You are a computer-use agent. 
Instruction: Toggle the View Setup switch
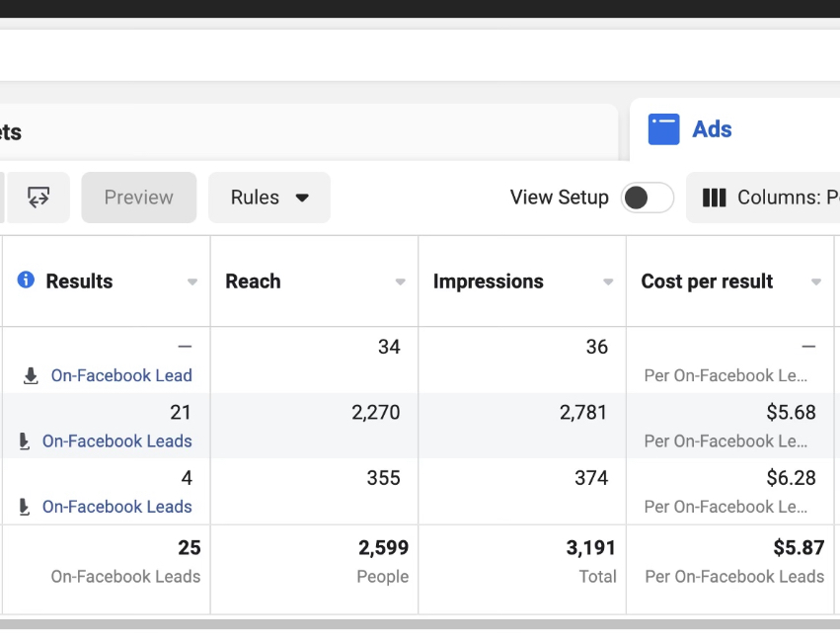(647, 198)
